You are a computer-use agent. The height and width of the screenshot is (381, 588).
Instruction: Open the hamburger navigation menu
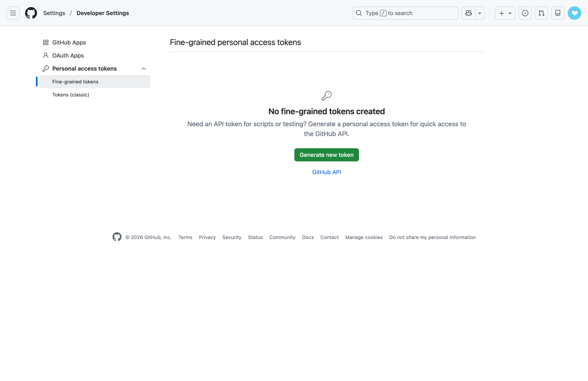(x=13, y=13)
